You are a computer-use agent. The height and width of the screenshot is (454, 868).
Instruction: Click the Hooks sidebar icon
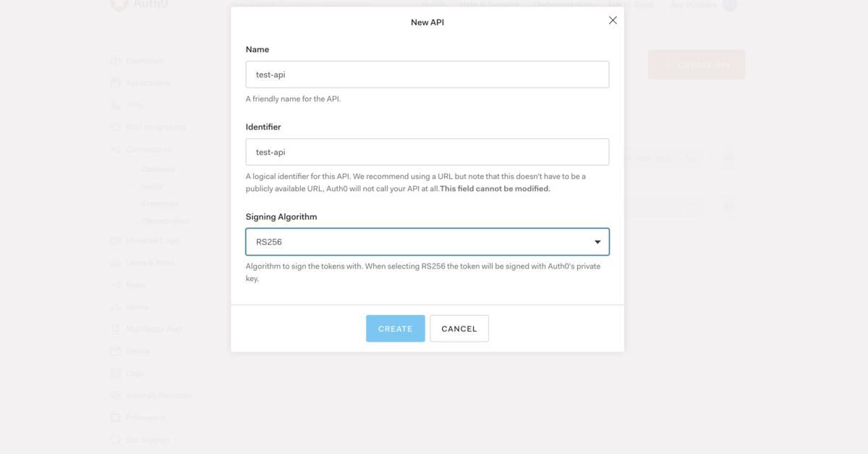point(115,307)
